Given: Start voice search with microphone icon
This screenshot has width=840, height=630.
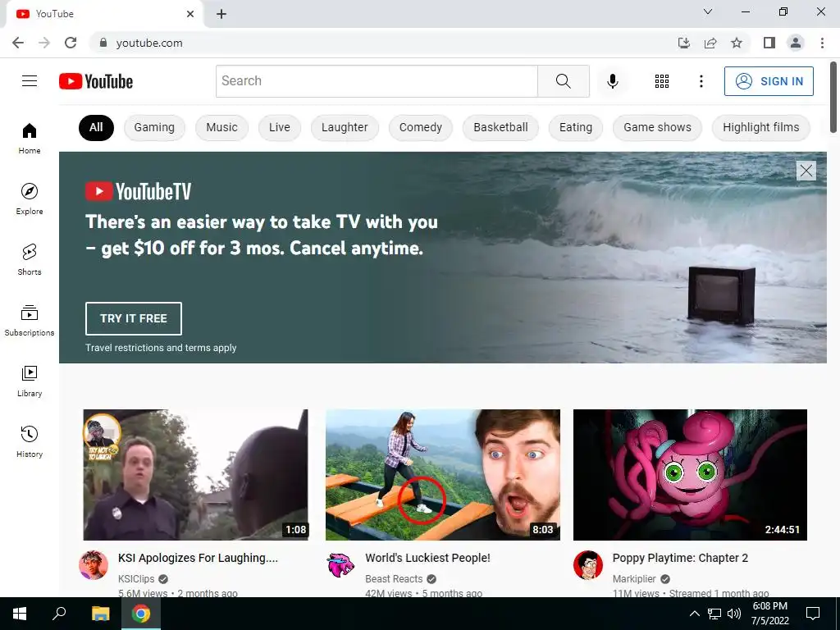Looking at the screenshot, I should (x=612, y=81).
